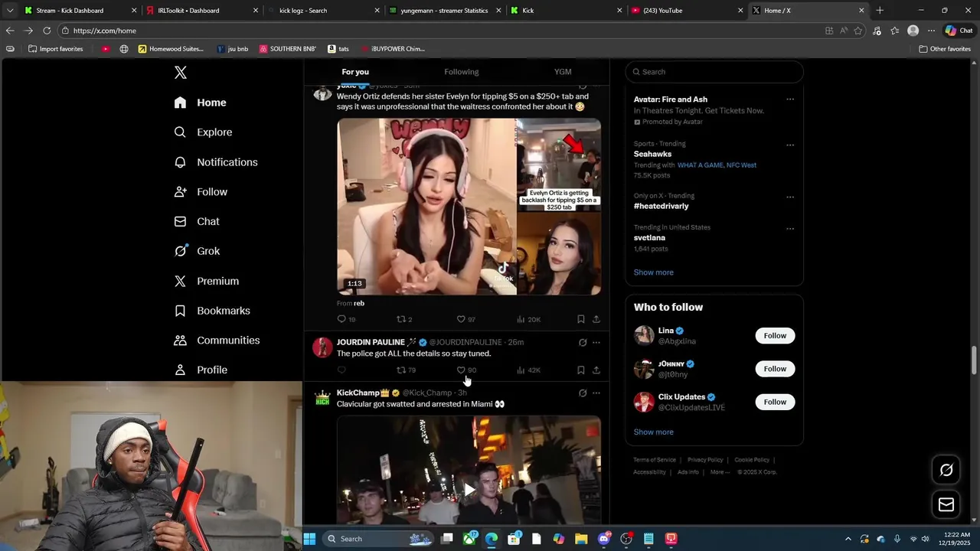Share the Wendy Ortiz post
980x551 pixels.
pyautogui.click(x=596, y=319)
